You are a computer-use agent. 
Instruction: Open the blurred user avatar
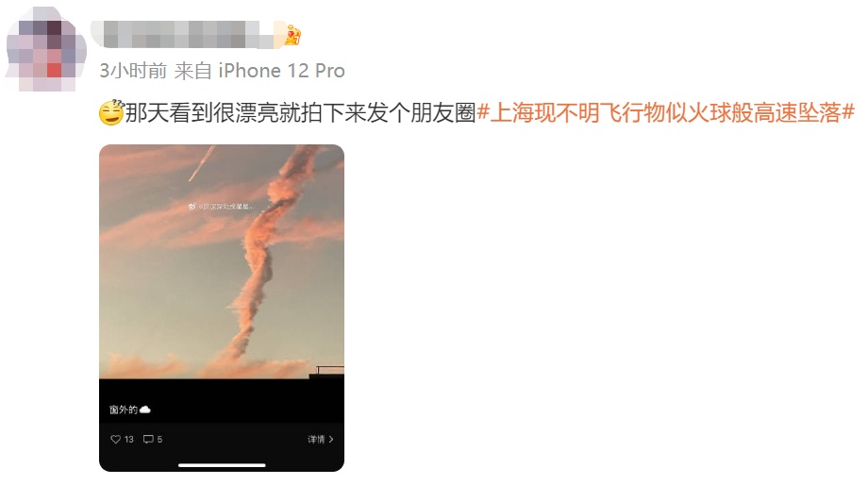(46, 49)
